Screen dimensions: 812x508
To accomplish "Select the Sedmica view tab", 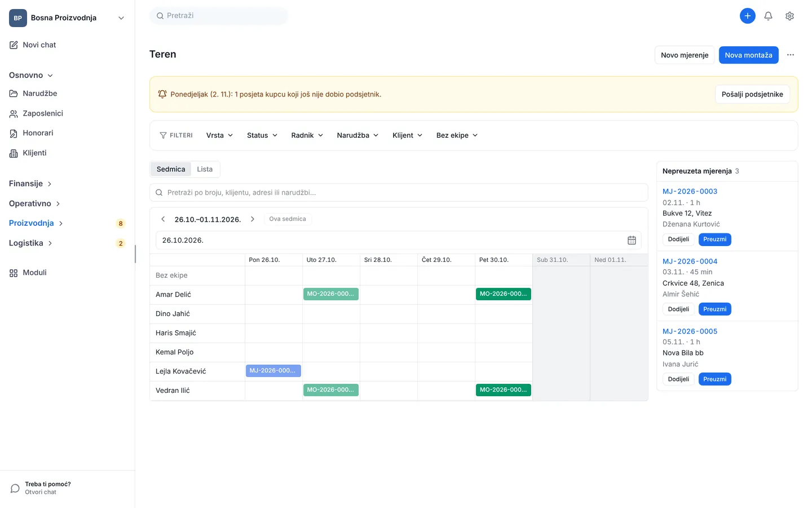I will [171, 169].
